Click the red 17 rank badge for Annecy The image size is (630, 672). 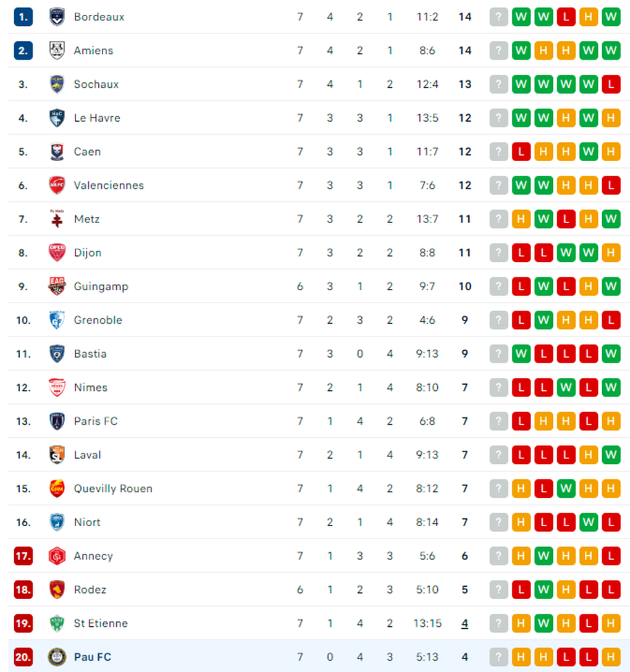(x=23, y=556)
